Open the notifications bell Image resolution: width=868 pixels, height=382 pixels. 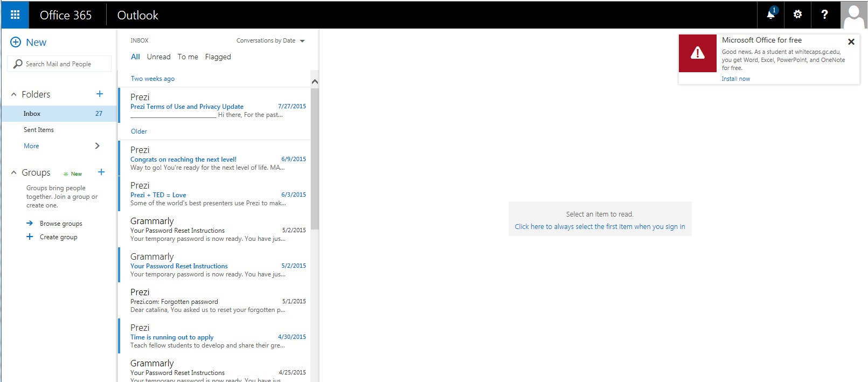pos(771,15)
